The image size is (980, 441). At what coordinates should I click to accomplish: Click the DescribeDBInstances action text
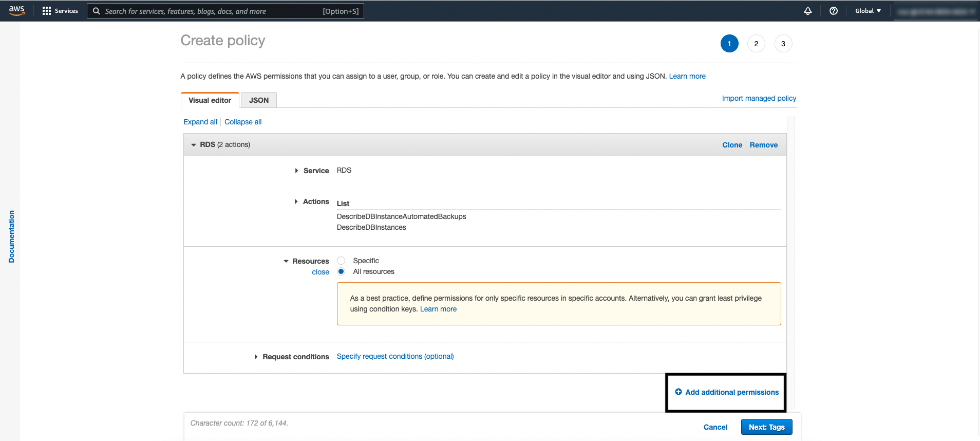pos(371,227)
